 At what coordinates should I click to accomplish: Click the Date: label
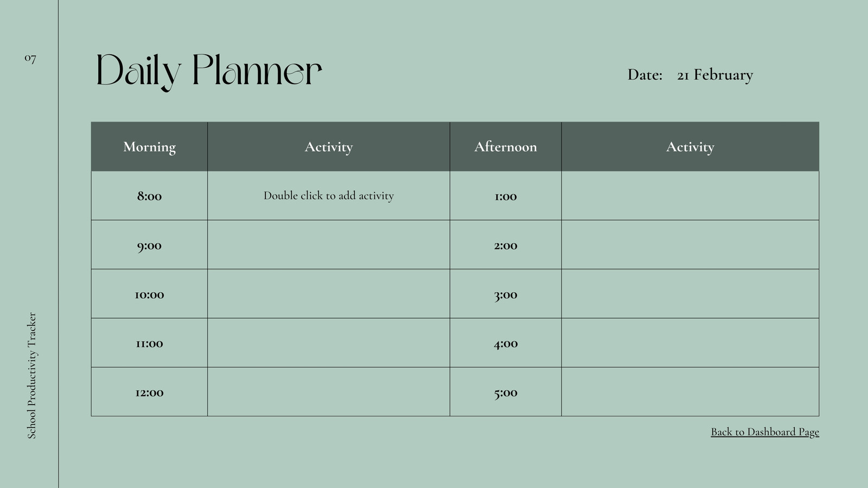click(x=645, y=75)
